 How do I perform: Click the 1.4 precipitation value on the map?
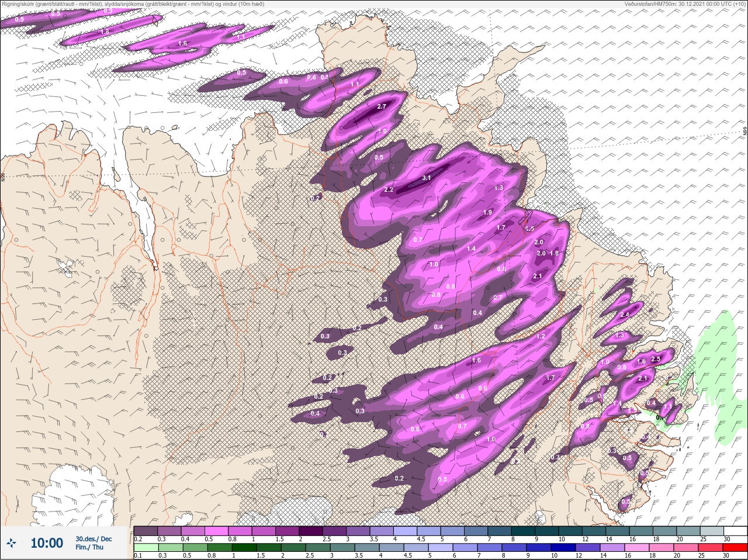pos(471,249)
